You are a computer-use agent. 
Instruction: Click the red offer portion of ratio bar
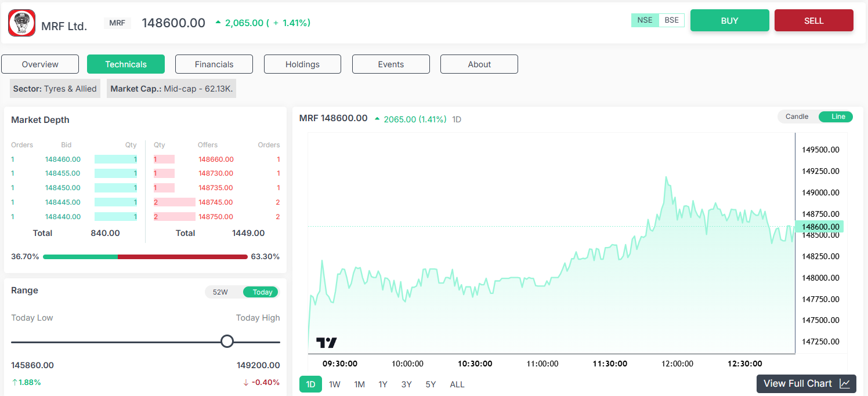click(183, 256)
